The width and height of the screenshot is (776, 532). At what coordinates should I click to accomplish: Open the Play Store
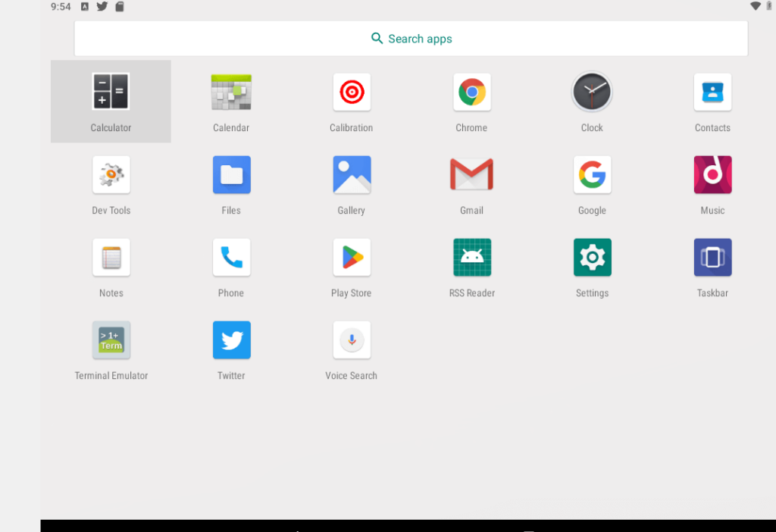click(352, 257)
